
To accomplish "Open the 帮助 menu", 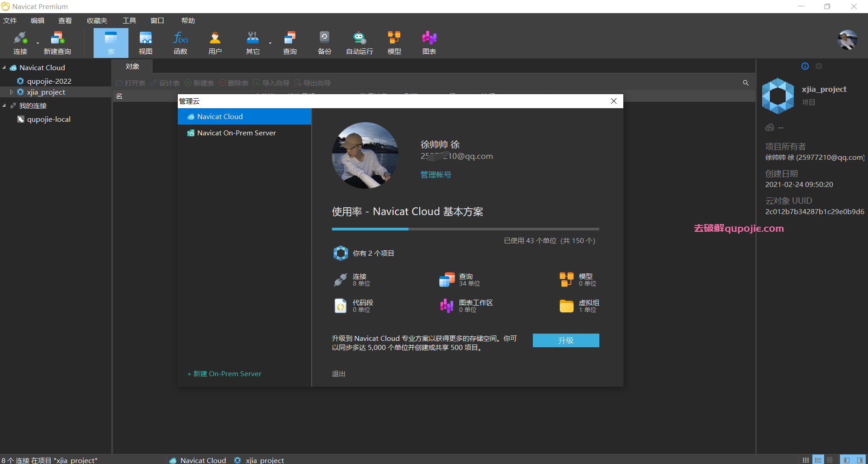I will coord(188,21).
